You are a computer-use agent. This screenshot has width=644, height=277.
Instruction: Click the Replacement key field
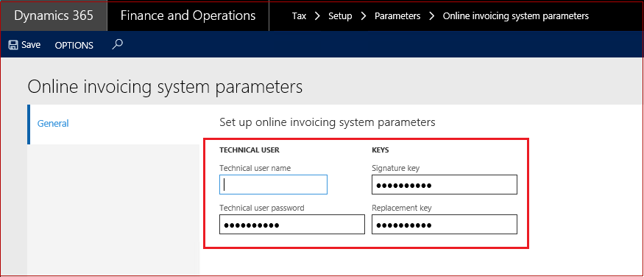click(445, 225)
